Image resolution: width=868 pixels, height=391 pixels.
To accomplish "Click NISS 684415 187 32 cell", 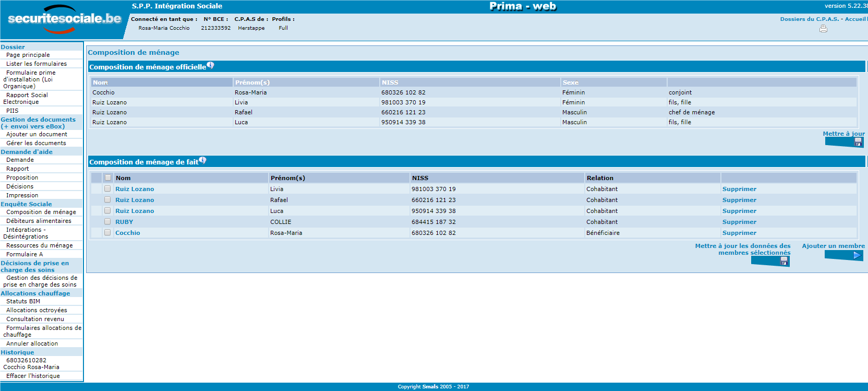I will pos(433,222).
